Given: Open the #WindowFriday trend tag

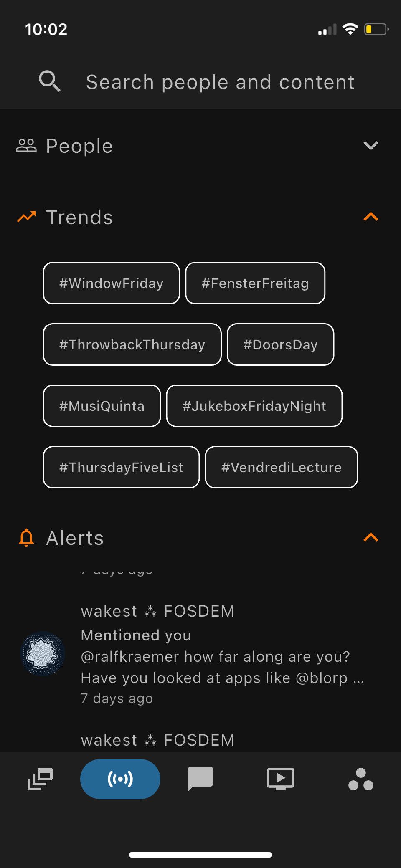Looking at the screenshot, I should click(x=112, y=283).
